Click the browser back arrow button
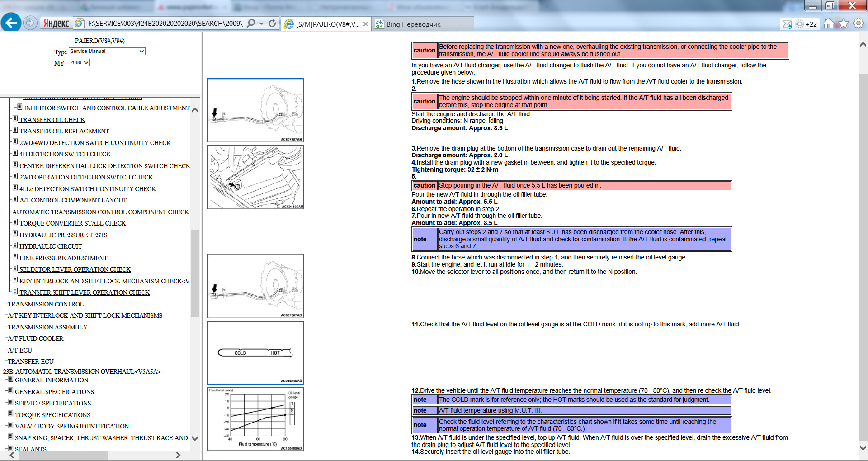868x461 pixels. point(11,23)
